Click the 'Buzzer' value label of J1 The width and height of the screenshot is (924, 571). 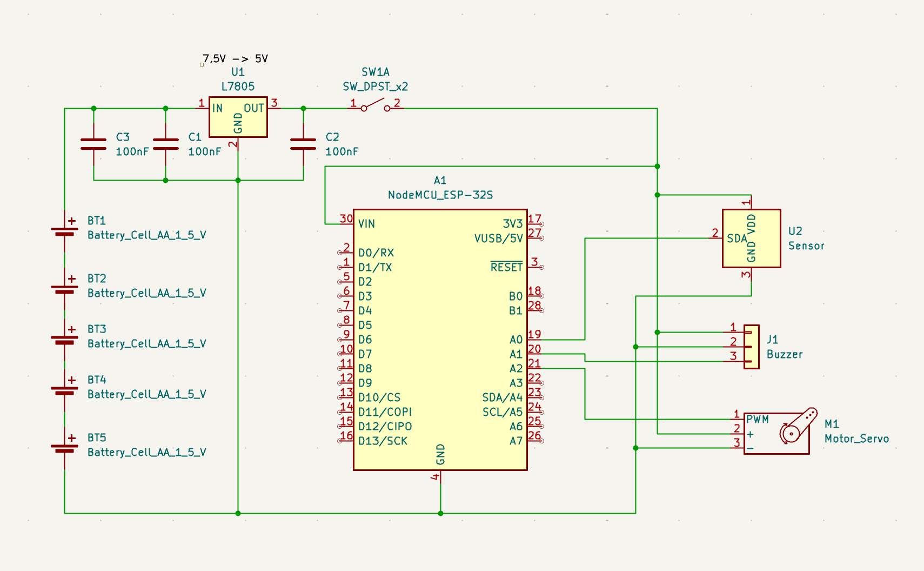click(x=785, y=355)
